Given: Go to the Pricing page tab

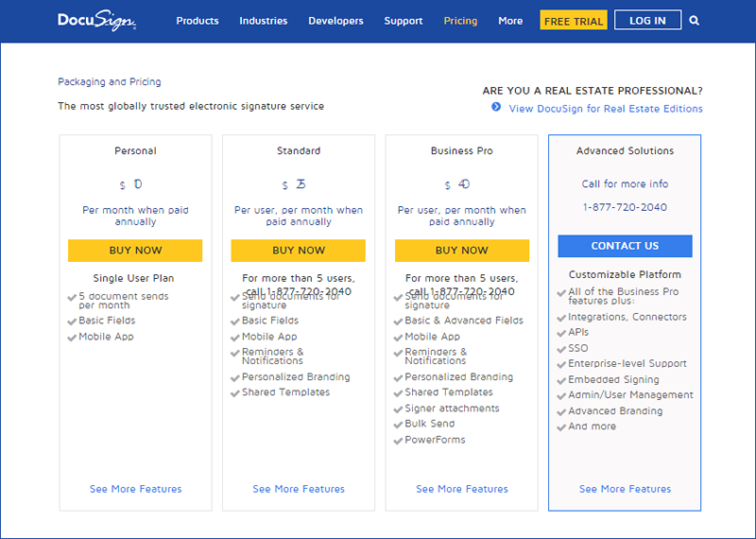Looking at the screenshot, I should [460, 21].
